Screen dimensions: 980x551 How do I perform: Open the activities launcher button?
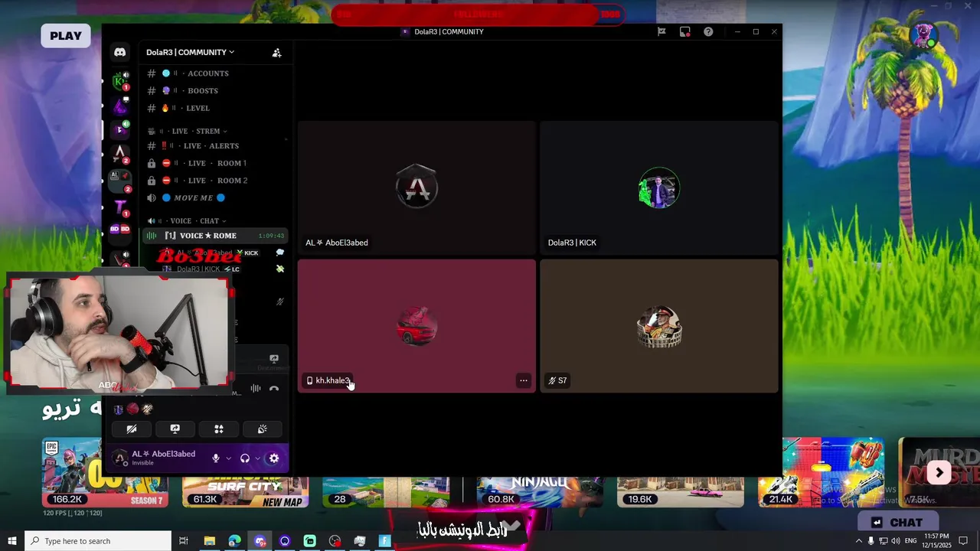click(x=219, y=429)
